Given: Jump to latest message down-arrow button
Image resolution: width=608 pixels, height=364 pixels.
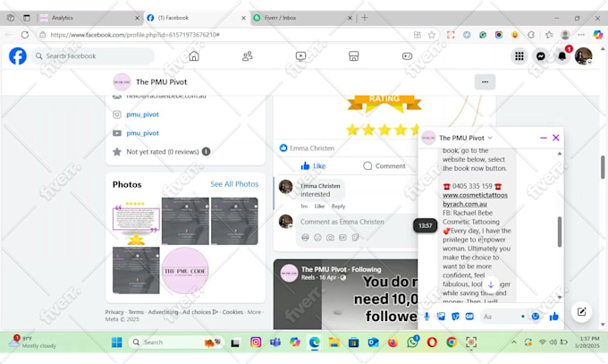Looking at the screenshot, I should tap(491, 284).
